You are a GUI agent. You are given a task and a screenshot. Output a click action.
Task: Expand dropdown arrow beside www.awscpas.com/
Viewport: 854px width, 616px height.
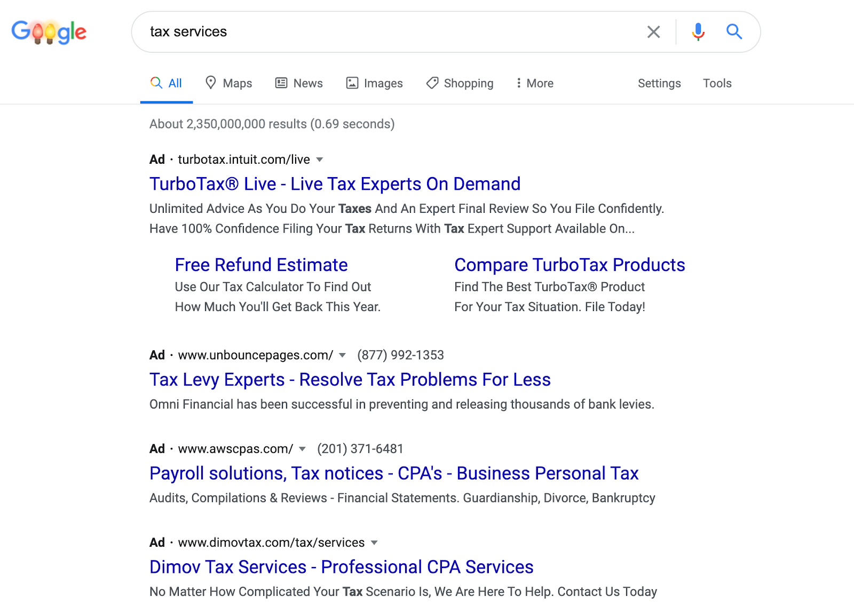pyautogui.click(x=303, y=449)
